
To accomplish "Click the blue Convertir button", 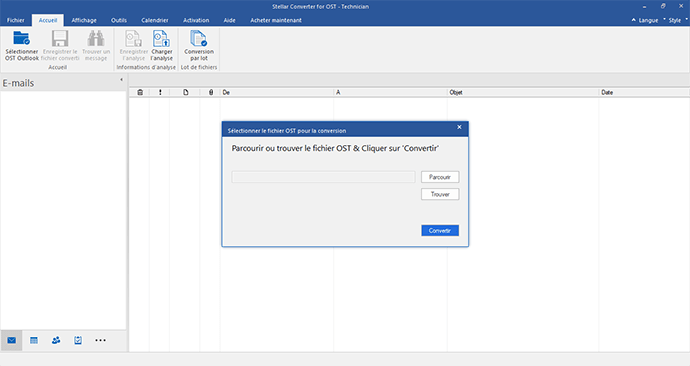I will click(440, 231).
